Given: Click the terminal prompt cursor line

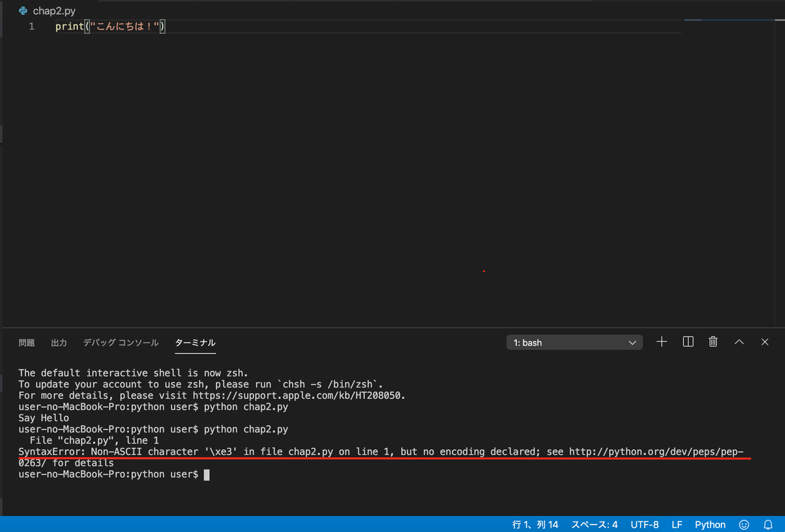Looking at the screenshot, I should [x=114, y=474].
